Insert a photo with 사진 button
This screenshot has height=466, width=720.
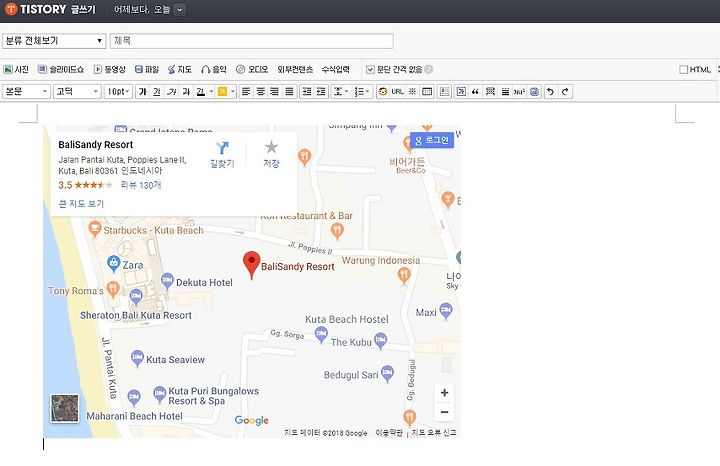[x=16, y=69]
